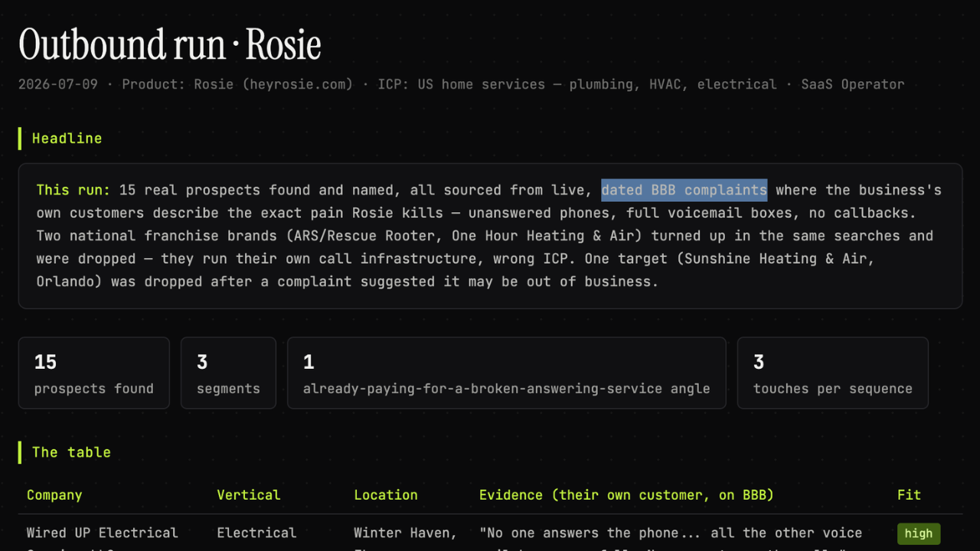Image resolution: width=980 pixels, height=551 pixels.
Task: Click the 'Evidence (their own customer, on BBB)' header
Action: 626,495
